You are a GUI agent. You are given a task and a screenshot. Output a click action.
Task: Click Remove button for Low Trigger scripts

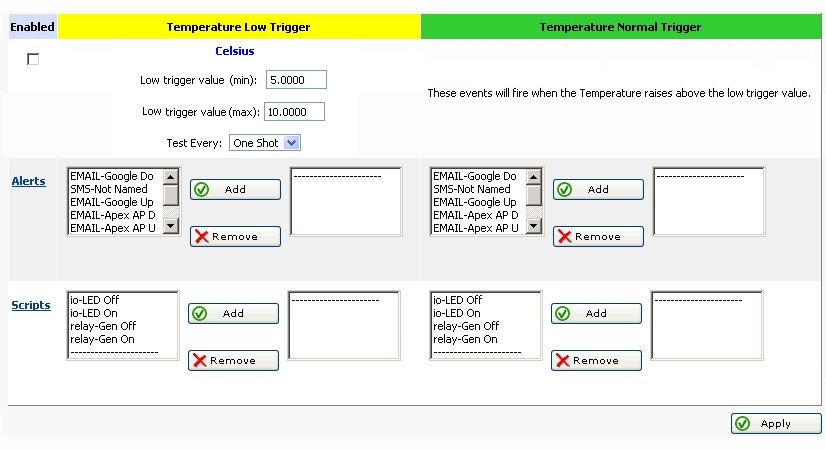point(233,361)
